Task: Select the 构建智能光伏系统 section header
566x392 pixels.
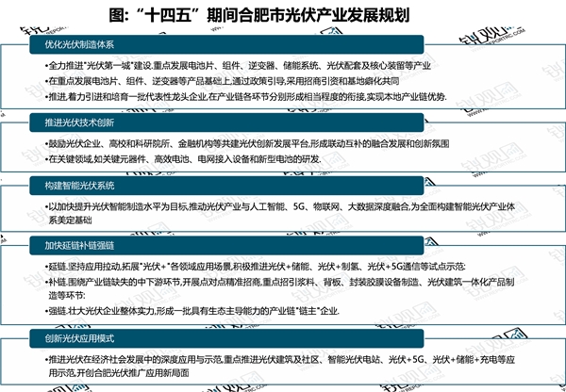Action: click(x=226, y=186)
